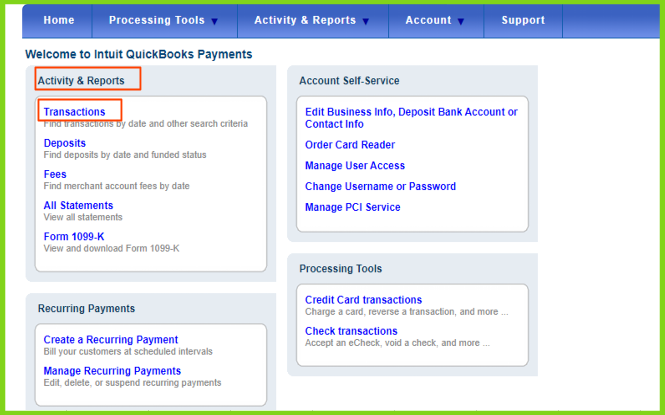Select the Recurring Payments panel heading

(87, 309)
